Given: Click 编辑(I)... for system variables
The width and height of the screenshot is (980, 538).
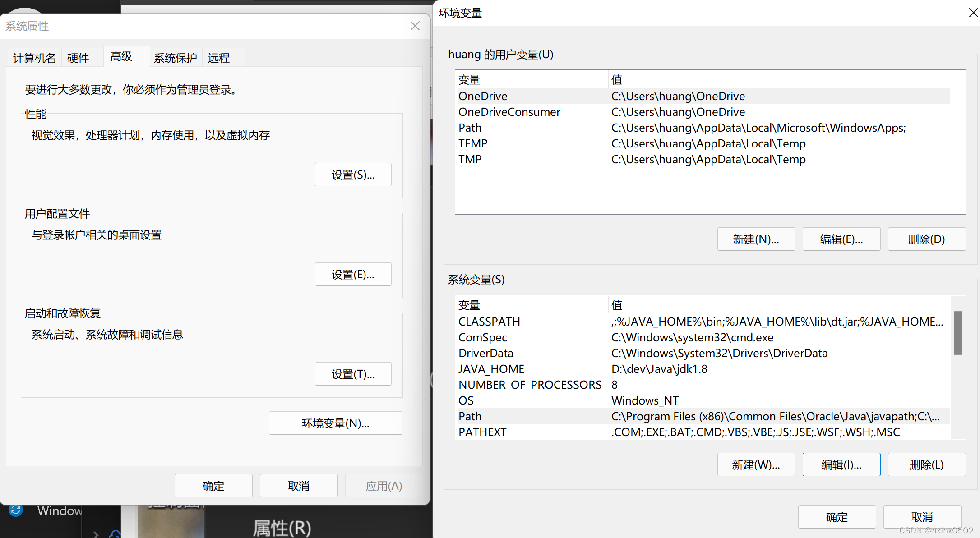Looking at the screenshot, I should 841,464.
